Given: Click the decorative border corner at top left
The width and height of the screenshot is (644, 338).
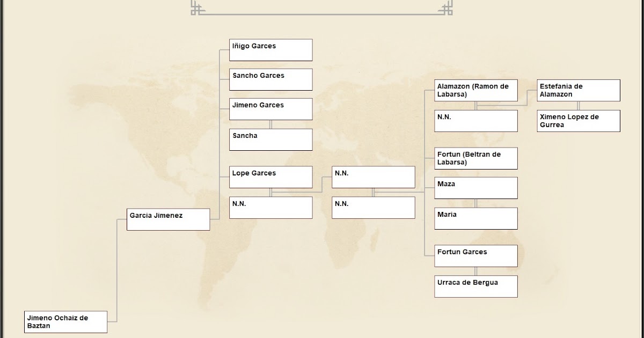Looking at the screenshot, I should pyautogui.click(x=195, y=9).
